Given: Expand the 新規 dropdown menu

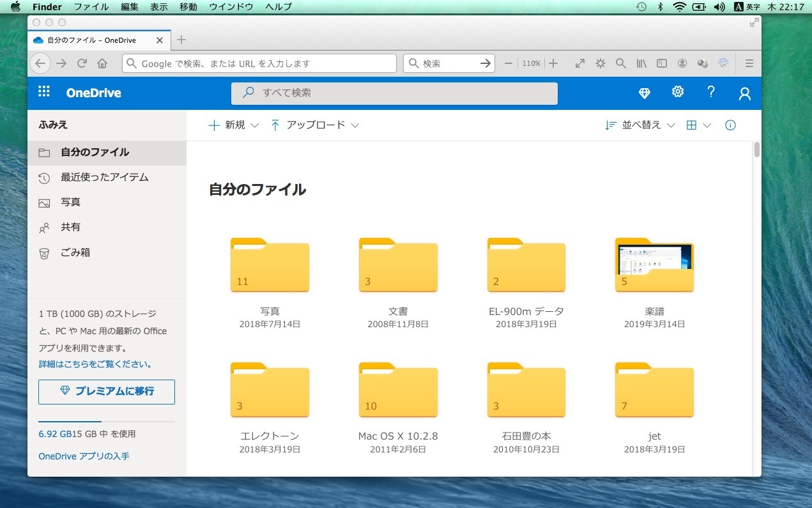Looking at the screenshot, I should [x=234, y=125].
